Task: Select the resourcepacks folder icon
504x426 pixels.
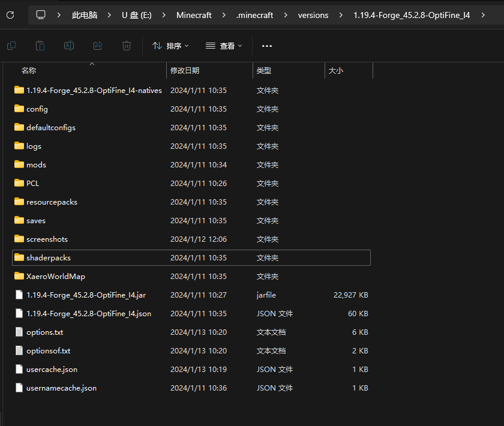Action: point(19,202)
